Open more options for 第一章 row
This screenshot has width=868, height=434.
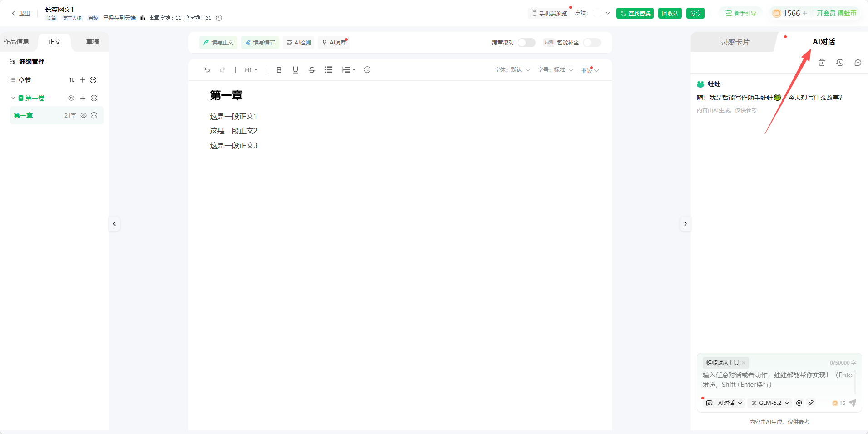pyautogui.click(x=94, y=115)
